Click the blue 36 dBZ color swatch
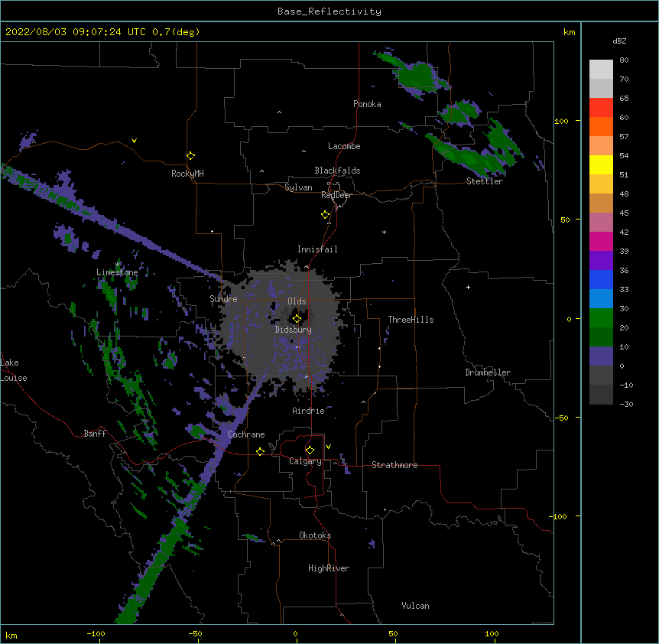The width and height of the screenshot is (659, 644). click(601, 279)
